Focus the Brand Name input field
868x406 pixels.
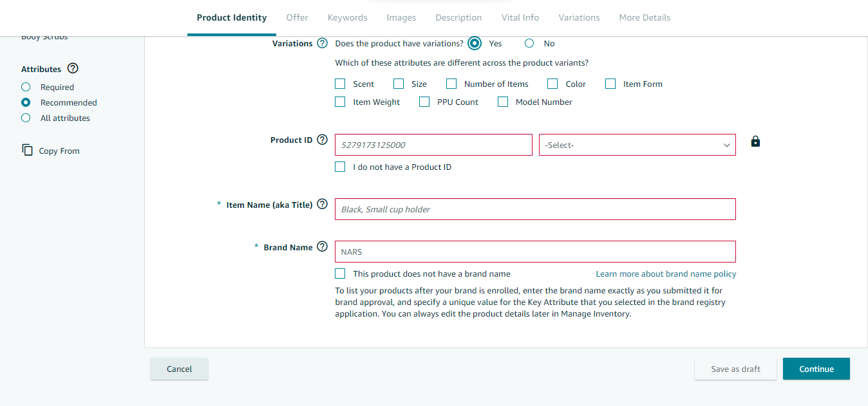535,252
